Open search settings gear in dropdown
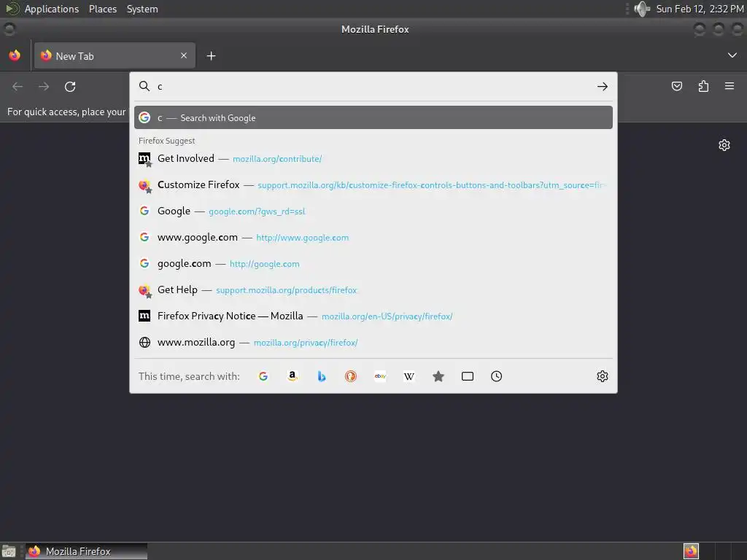747x560 pixels. tap(602, 376)
